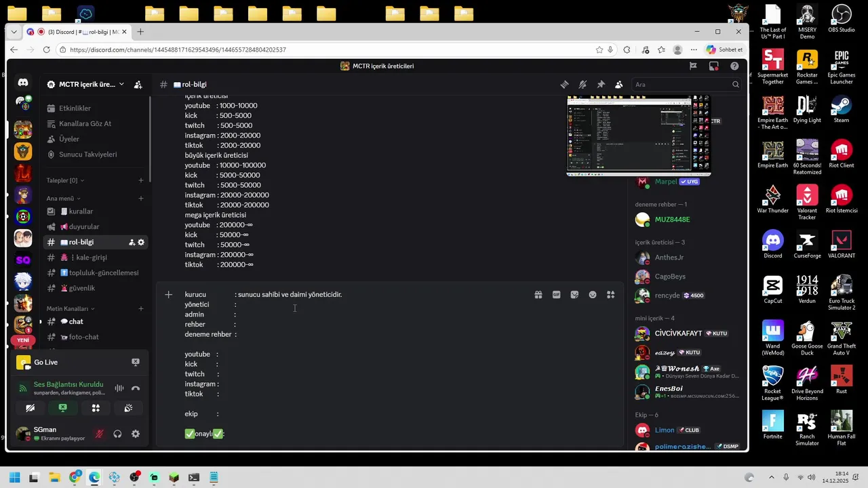Click the Ara search field
The image size is (868, 488).
click(x=686, y=85)
